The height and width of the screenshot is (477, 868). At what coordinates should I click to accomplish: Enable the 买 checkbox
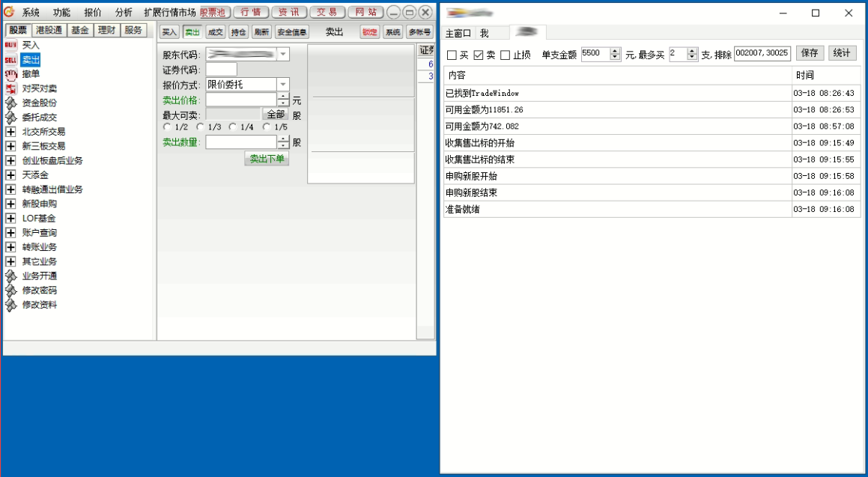pos(452,55)
